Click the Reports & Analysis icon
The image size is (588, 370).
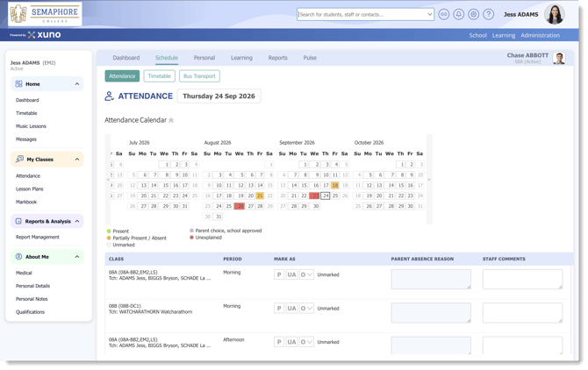coord(18,221)
